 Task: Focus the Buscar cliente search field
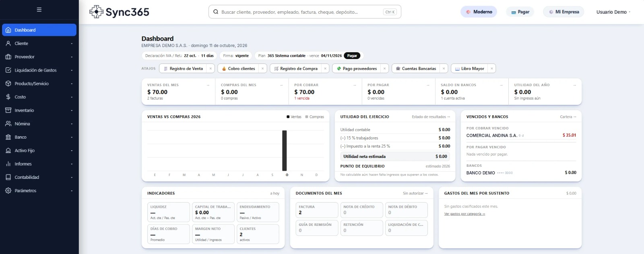[305, 12]
